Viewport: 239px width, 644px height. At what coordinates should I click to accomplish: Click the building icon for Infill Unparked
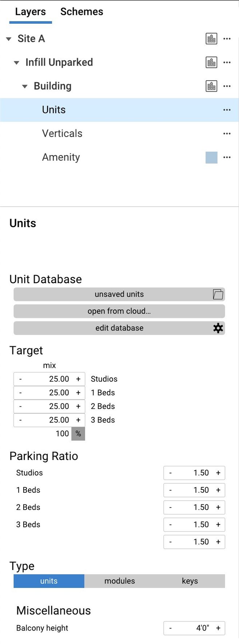(x=211, y=62)
